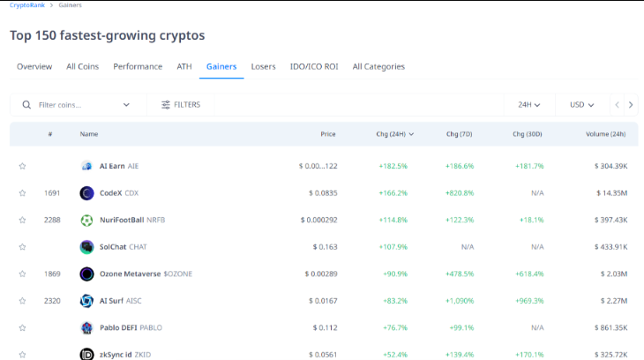This screenshot has width=644, height=360.
Task: Sort by the Price column header
Action: (x=328, y=134)
